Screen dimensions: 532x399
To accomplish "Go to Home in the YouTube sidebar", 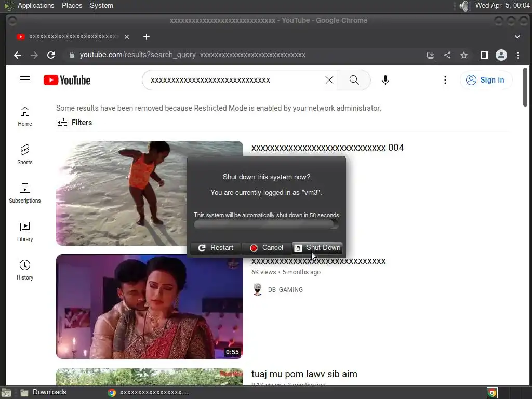I will pyautogui.click(x=25, y=116).
